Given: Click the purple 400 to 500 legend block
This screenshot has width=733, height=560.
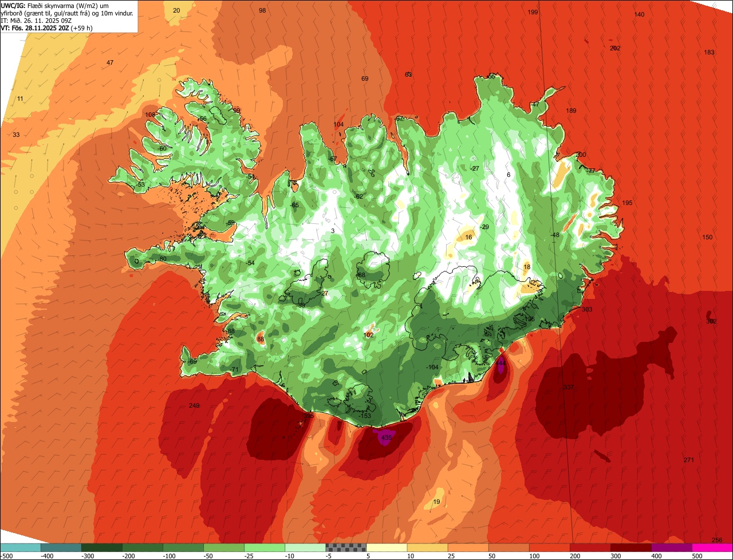Looking at the screenshot, I should (672, 547).
